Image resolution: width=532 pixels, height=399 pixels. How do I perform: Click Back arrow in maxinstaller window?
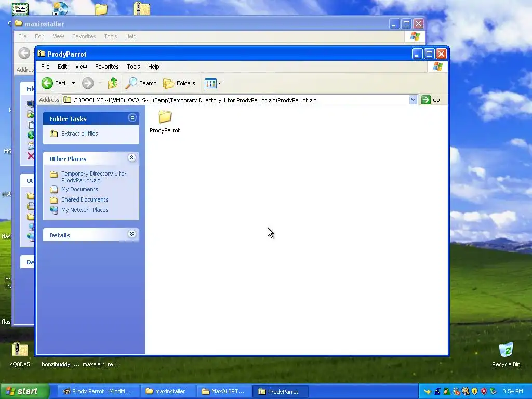(24, 53)
